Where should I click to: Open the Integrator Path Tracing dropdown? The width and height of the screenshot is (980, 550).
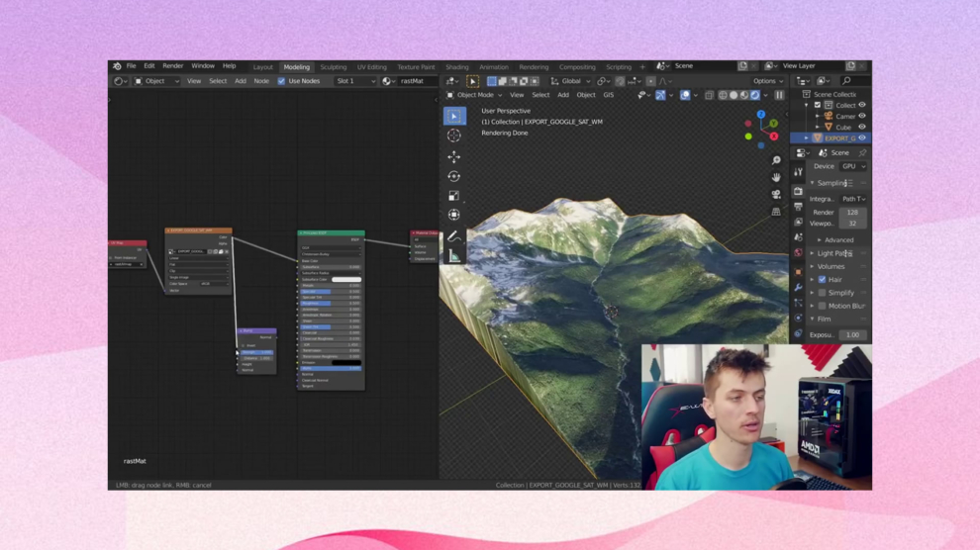[x=853, y=199]
